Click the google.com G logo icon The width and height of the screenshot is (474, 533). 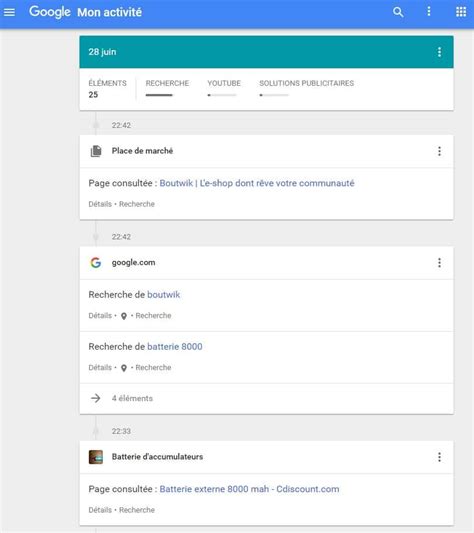pyautogui.click(x=96, y=262)
